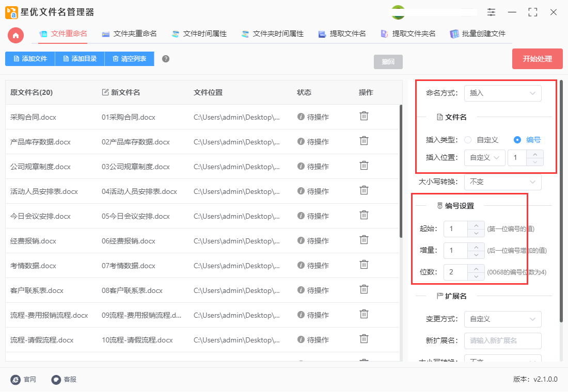Image resolution: width=568 pixels, height=392 pixels.
Task: Open the 命名方式 dropdown
Action: pos(502,93)
